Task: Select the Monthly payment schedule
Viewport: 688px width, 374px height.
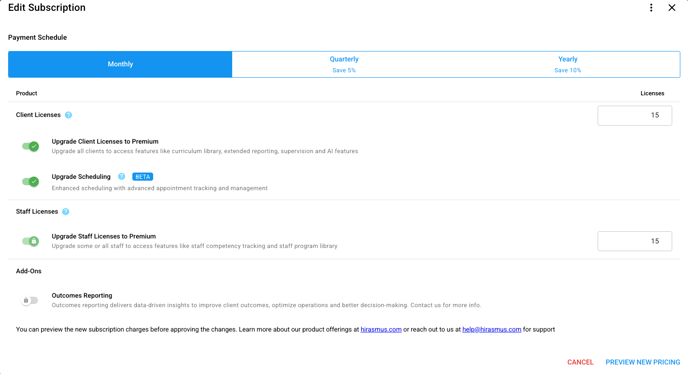Action: (x=120, y=64)
